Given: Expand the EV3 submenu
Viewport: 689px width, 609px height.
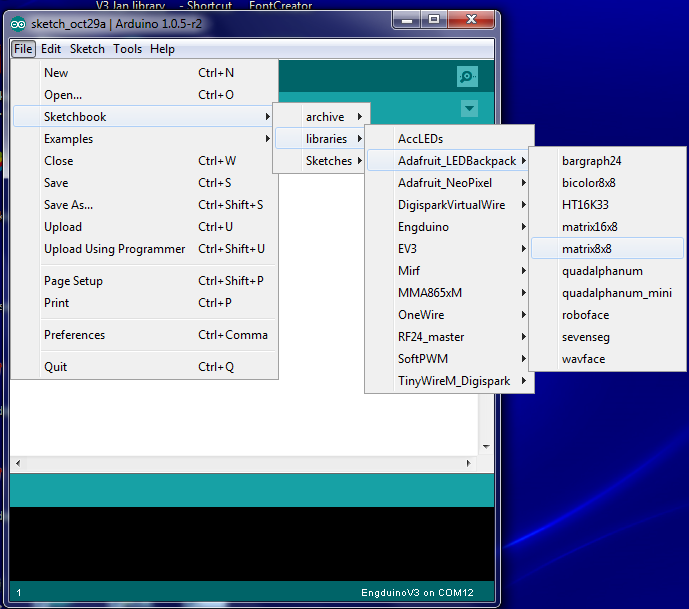Looking at the screenshot, I should coord(450,249).
